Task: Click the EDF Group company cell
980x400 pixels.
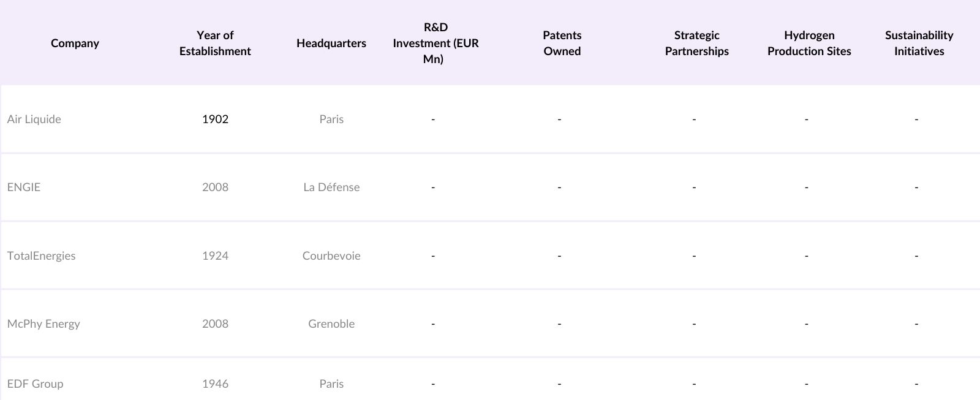Action: 35,383
